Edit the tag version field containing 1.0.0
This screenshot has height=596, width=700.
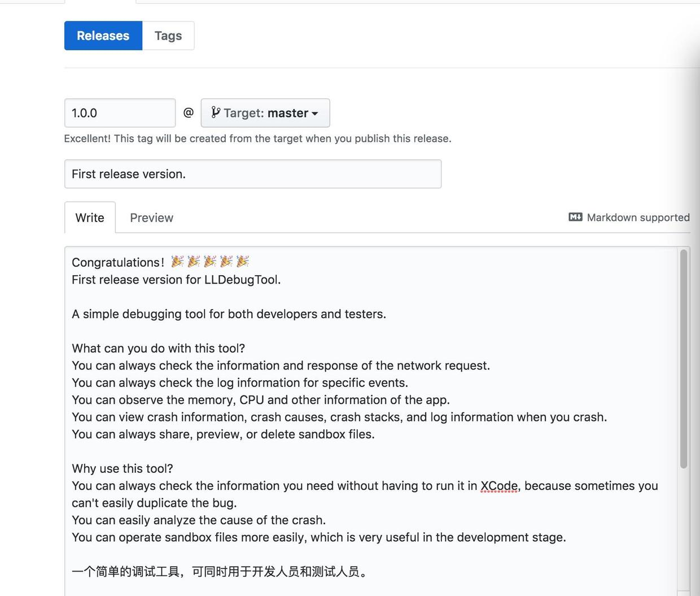(x=120, y=113)
